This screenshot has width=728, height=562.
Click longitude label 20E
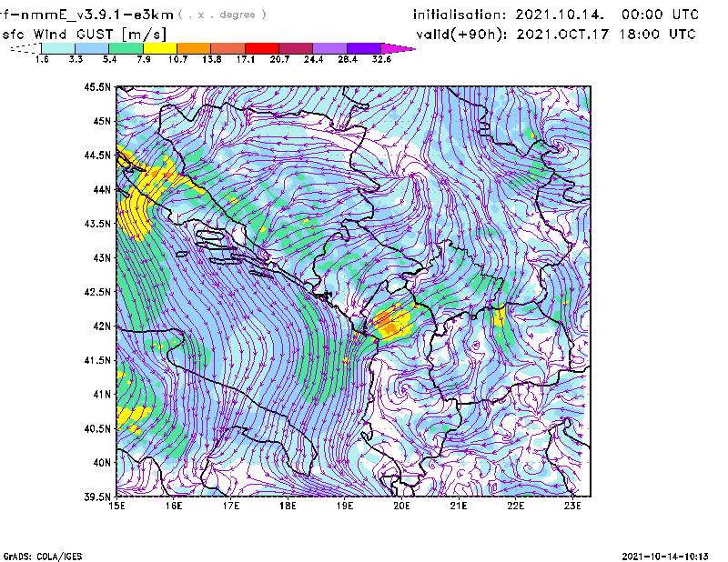click(401, 506)
